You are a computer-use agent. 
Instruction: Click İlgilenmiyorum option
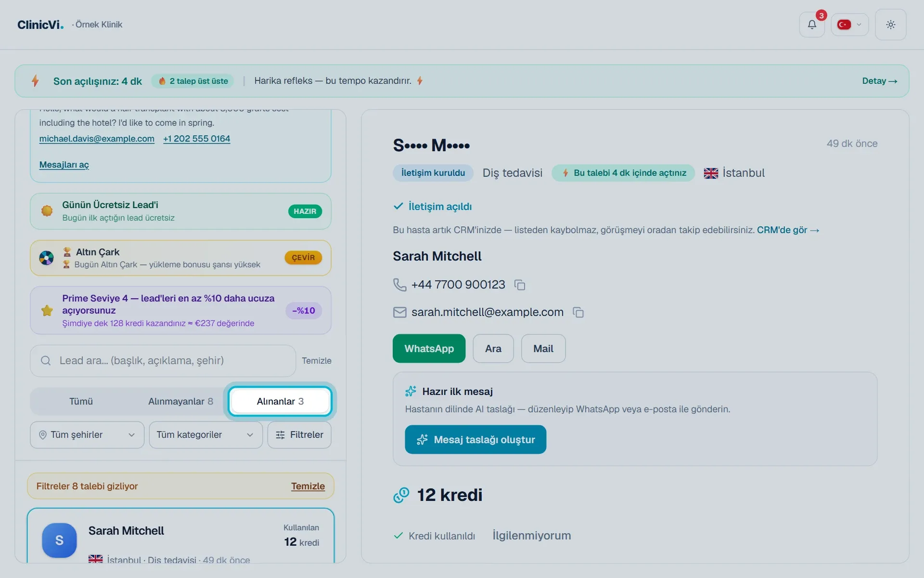[x=532, y=536]
